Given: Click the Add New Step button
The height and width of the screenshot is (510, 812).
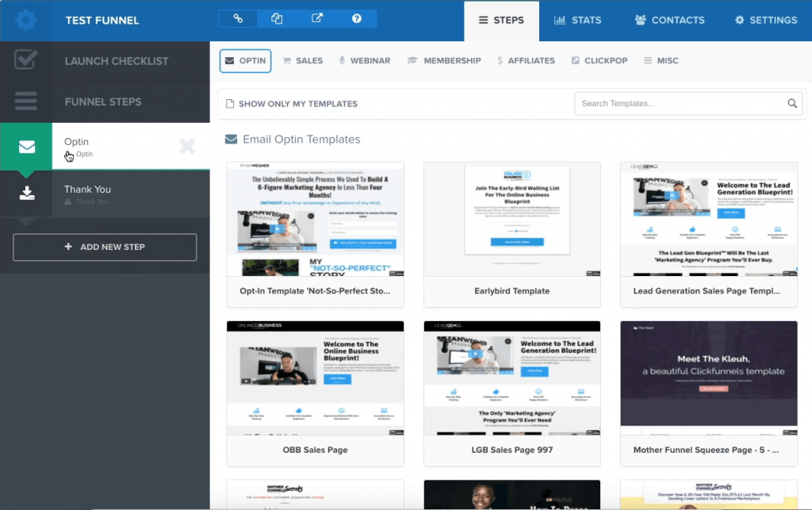Looking at the screenshot, I should click(x=105, y=247).
